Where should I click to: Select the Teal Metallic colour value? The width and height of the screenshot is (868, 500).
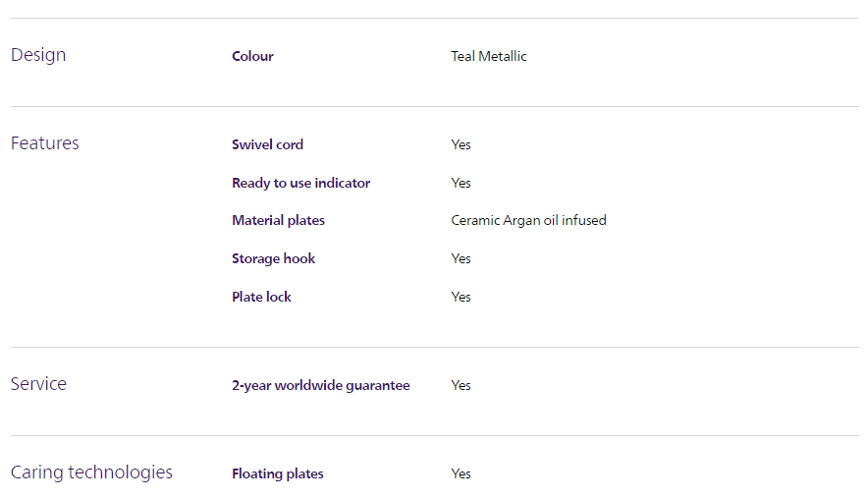[x=488, y=56]
